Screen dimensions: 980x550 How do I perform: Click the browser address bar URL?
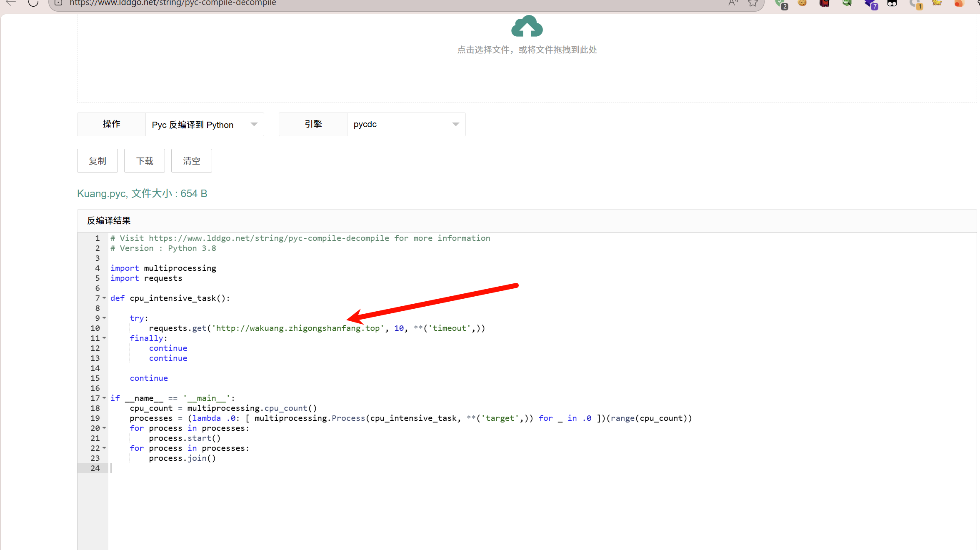point(172,3)
